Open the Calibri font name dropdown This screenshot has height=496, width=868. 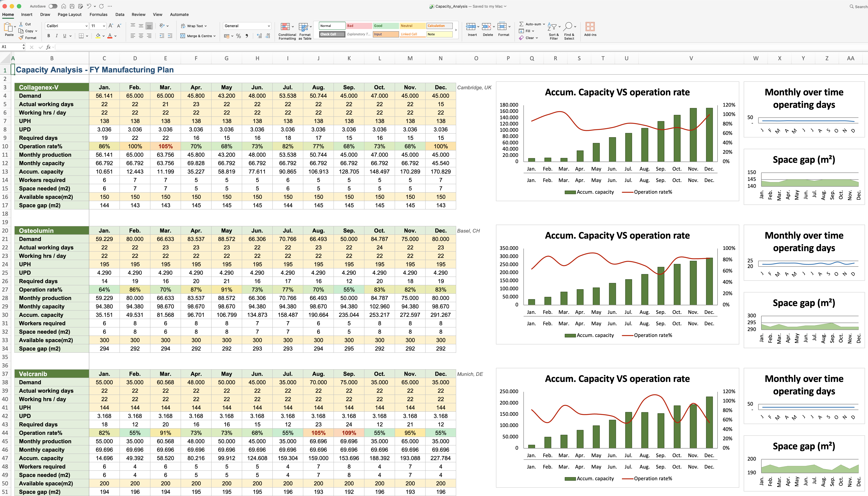click(x=67, y=26)
